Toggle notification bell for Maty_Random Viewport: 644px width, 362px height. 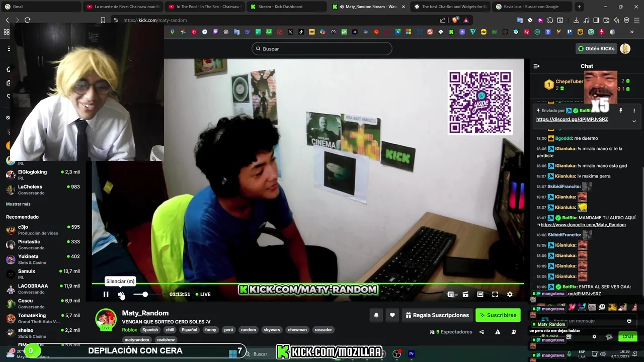[376, 315]
